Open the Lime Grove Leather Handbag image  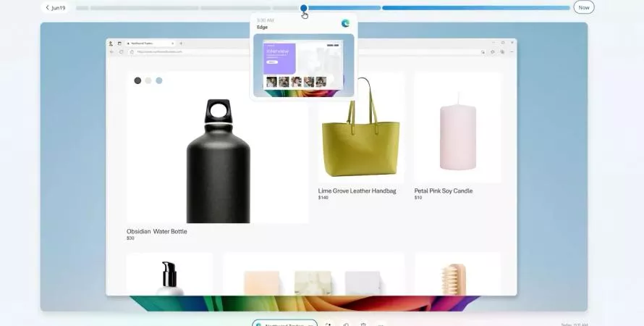point(360,128)
